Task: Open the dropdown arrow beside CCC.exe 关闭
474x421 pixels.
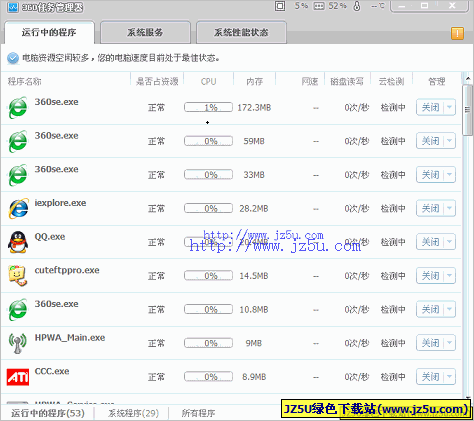Action: tap(450, 377)
